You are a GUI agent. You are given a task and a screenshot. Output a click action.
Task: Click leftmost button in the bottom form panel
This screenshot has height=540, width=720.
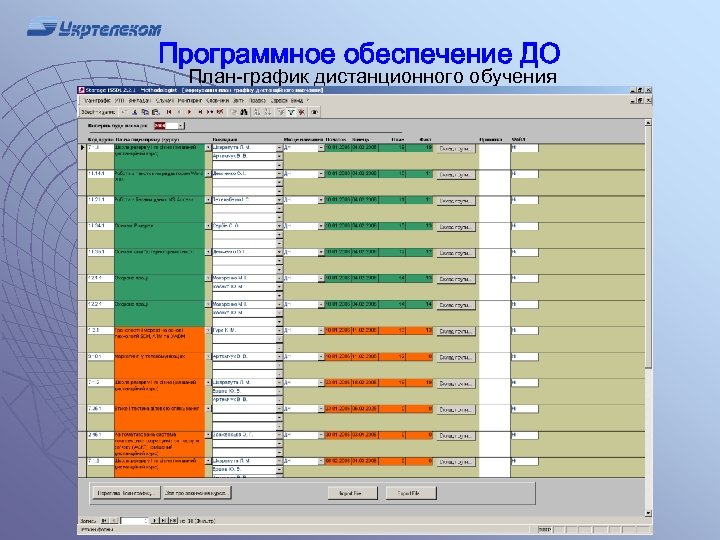pyautogui.click(x=126, y=493)
